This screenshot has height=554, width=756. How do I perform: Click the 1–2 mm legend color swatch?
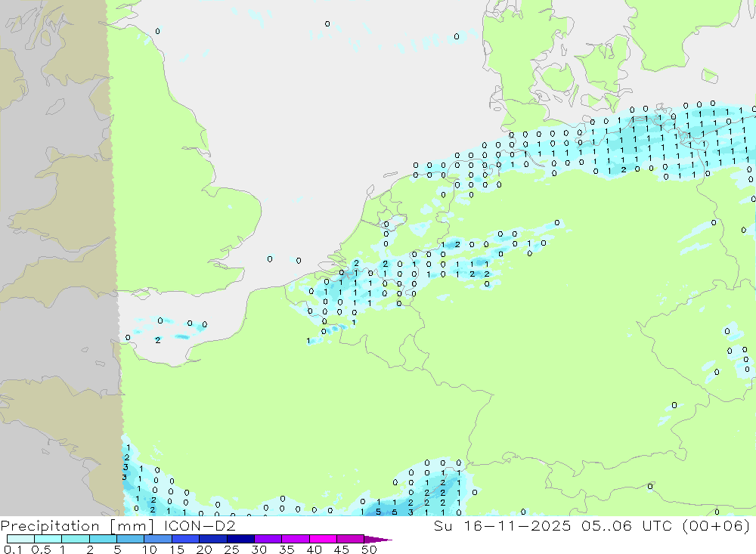76,539
